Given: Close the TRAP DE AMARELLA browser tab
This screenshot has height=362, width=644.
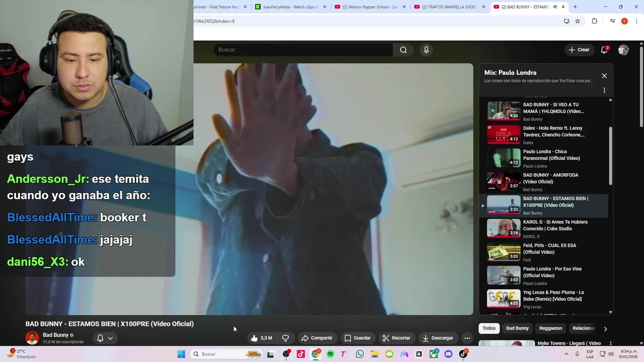Looking at the screenshot, I should 484,7.
